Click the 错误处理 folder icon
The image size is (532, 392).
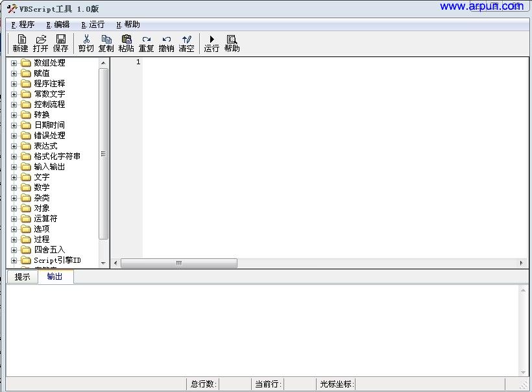pyautogui.click(x=26, y=136)
